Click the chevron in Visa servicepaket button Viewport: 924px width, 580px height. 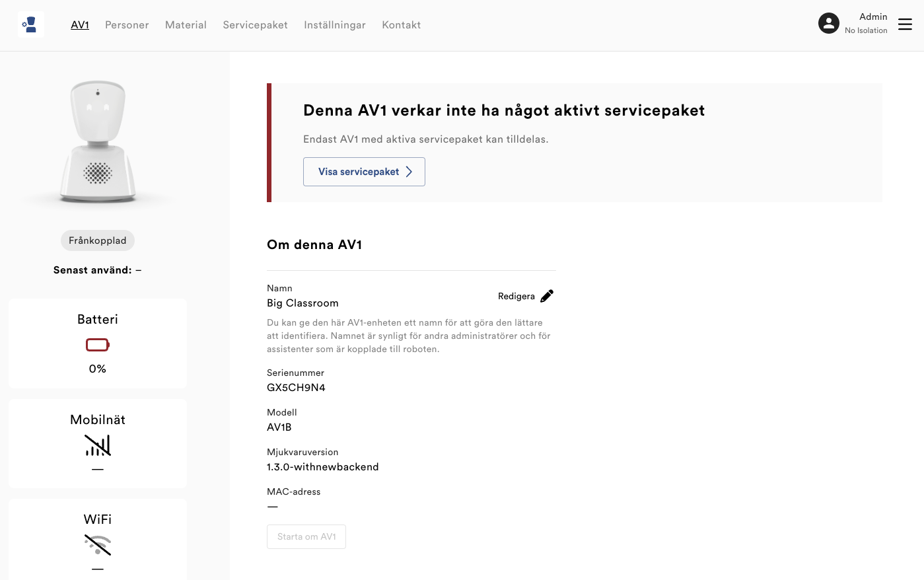pyautogui.click(x=409, y=172)
